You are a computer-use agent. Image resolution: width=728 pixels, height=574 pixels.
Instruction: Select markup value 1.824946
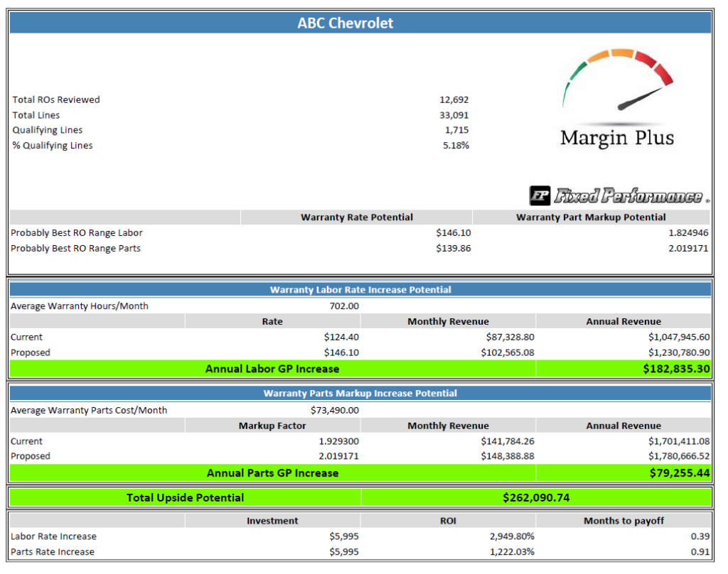tap(688, 233)
